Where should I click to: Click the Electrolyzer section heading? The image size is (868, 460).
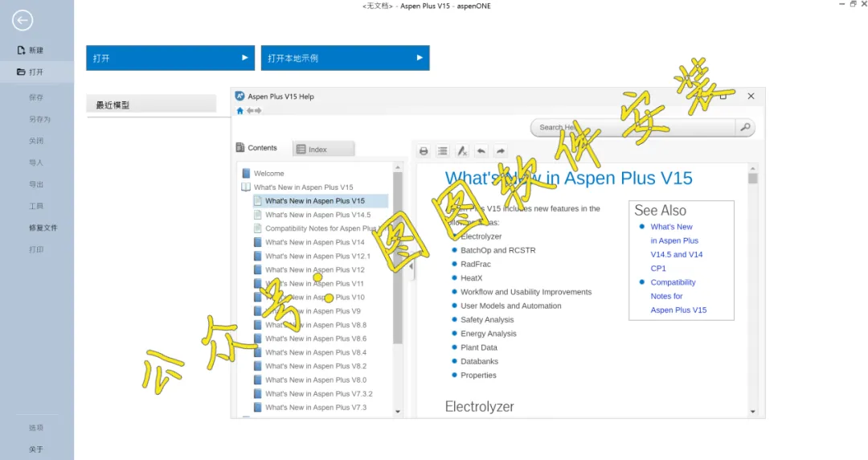pyautogui.click(x=479, y=407)
